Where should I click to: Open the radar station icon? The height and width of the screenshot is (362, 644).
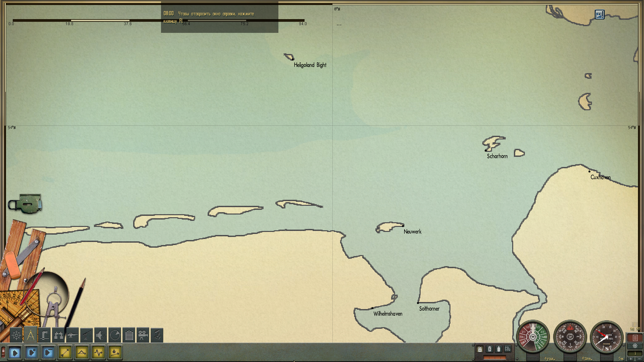[115, 335]
